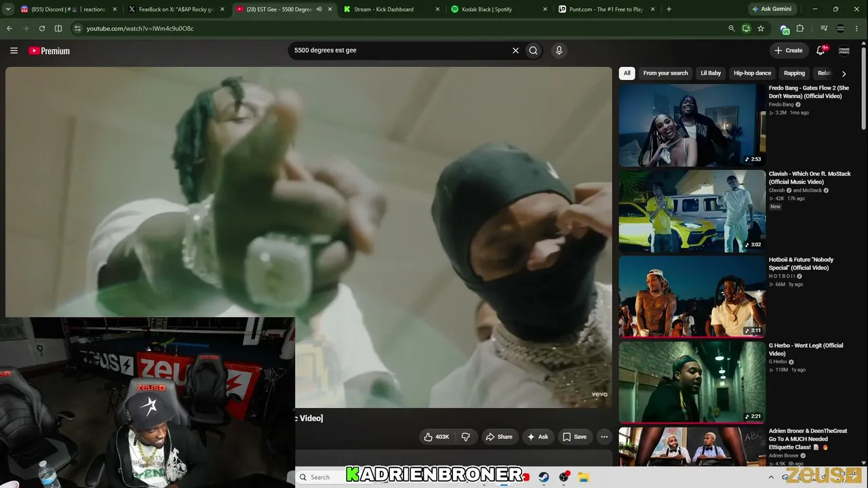Select the 'Hip-hop dance' filter chip
This screenshot has height=488, width=868.
pos(752,73)
